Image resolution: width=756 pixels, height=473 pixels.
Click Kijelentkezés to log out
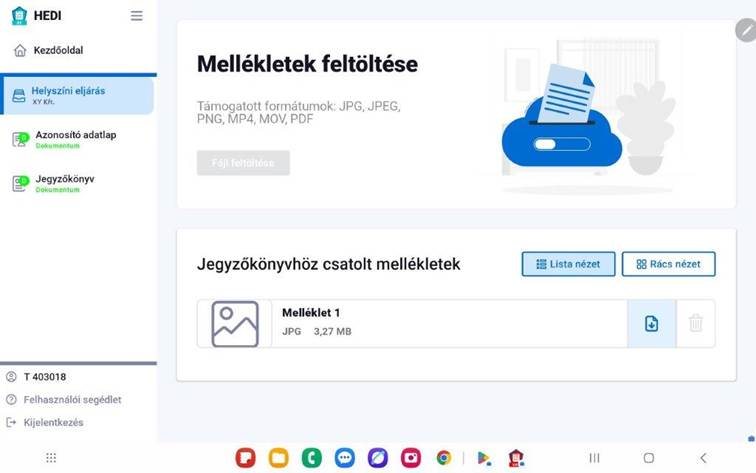coord(53,423)
